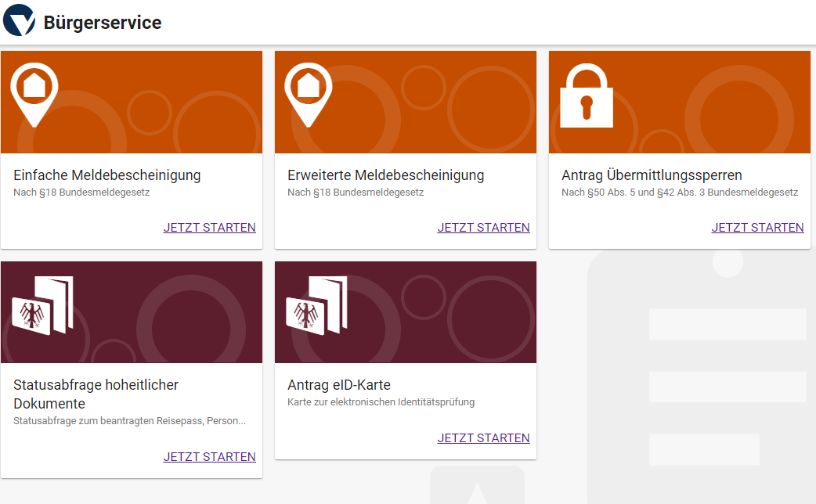Launch Jetzt Starten for Statusabfrage hoheitlicher Dokumente
The image size is (816, 504).
tap(209, 457)
